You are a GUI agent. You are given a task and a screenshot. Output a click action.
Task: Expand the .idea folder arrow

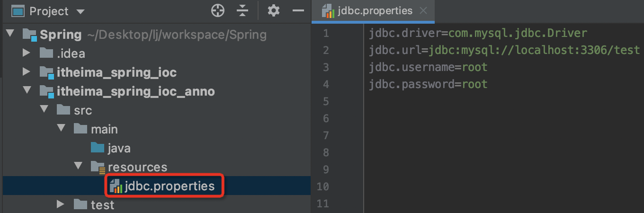27,53
